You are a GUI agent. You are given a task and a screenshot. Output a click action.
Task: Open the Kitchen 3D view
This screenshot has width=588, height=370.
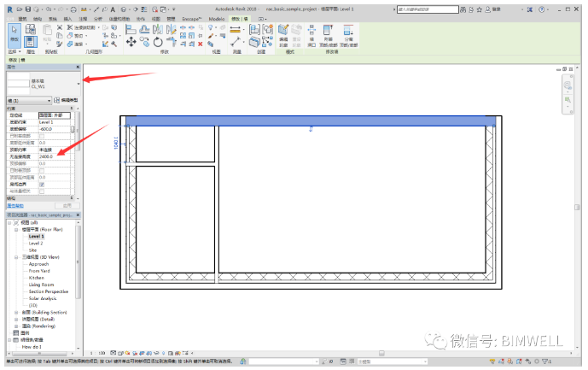(36, 278)
